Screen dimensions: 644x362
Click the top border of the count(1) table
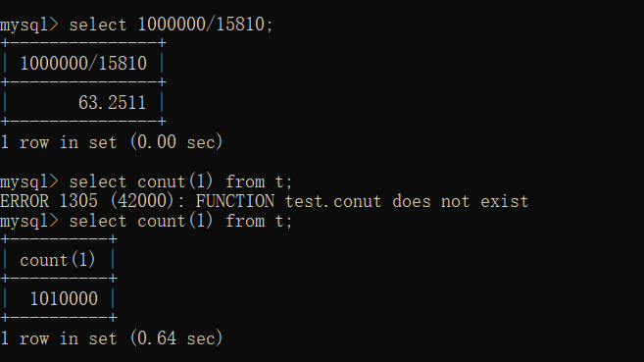[59, 238]
